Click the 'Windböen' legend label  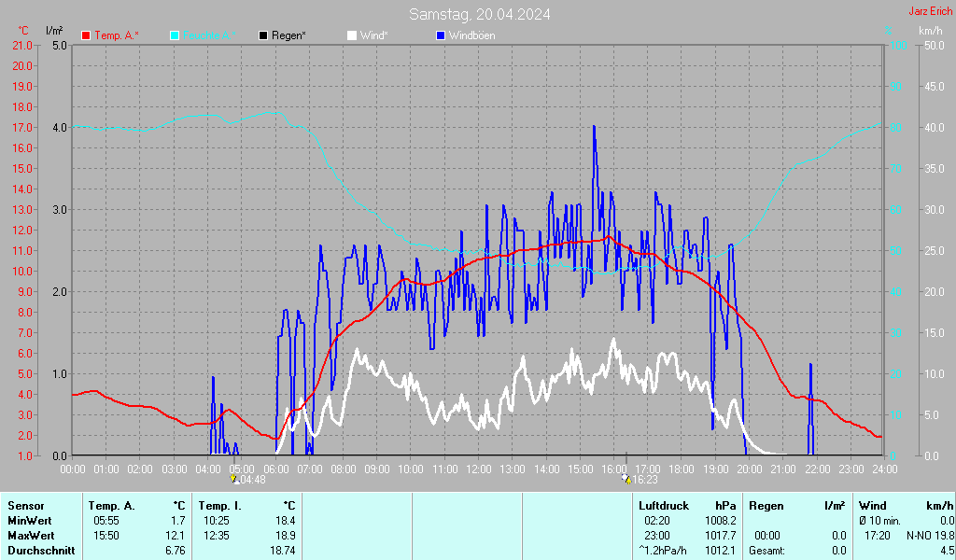pos(471,35)
